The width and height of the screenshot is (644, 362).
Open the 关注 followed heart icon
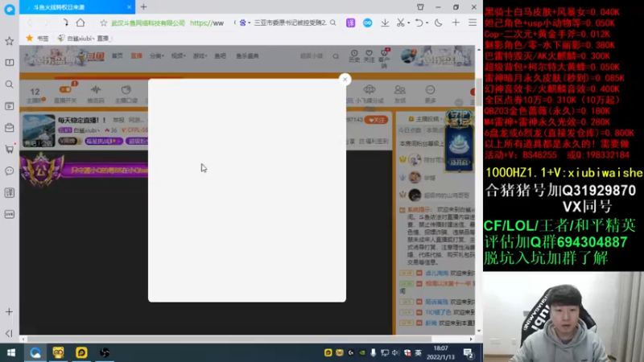point(369,56)
